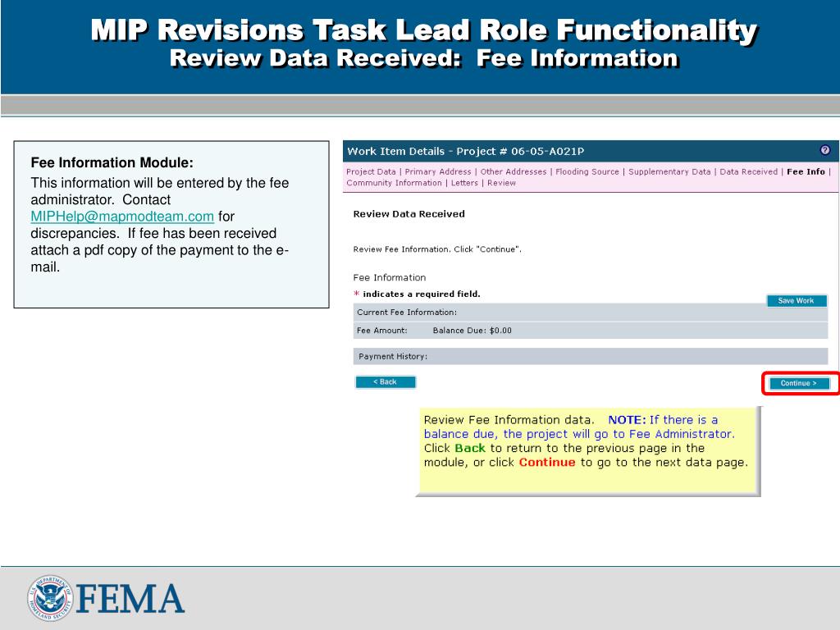Viewport: 840px width, 630px height.
Task: Select the Fee Info tab
Action: pyautogui.click(x=806, y=171)
